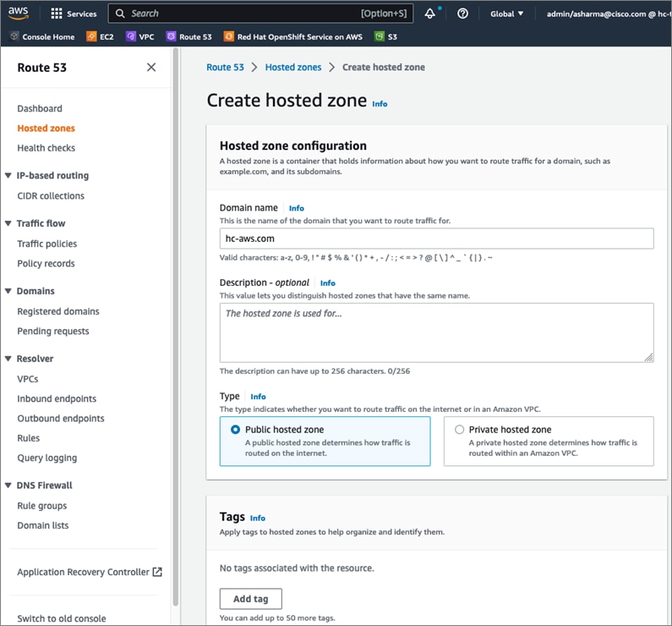Collapse the DNS Firewall section
The image size is (672, 626).
click(8, 486)
